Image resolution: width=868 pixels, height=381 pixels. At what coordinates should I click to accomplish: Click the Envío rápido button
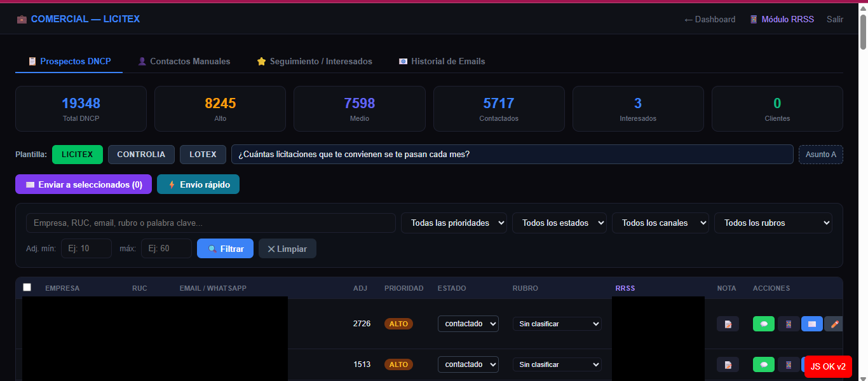(x=198, y=184)
